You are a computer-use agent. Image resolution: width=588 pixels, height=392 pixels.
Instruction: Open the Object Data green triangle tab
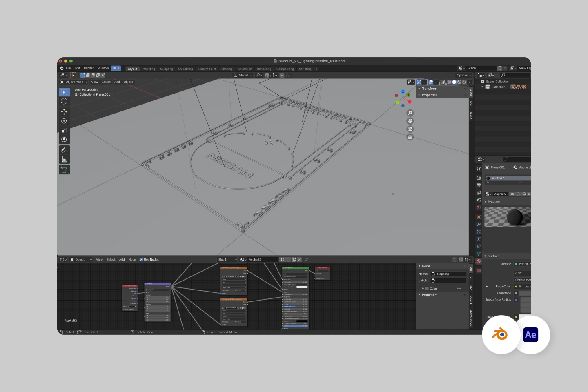coord(479,254)
